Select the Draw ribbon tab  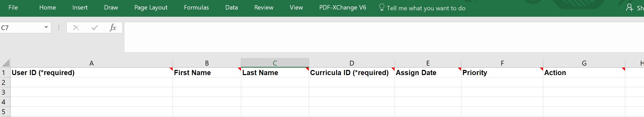(111, 8)
